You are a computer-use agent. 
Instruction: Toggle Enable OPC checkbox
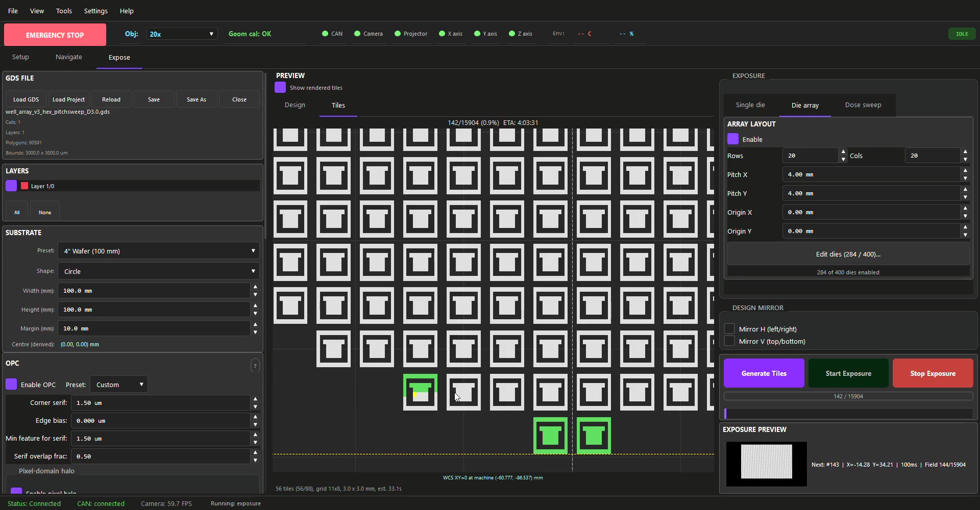(x=11, y=384)
